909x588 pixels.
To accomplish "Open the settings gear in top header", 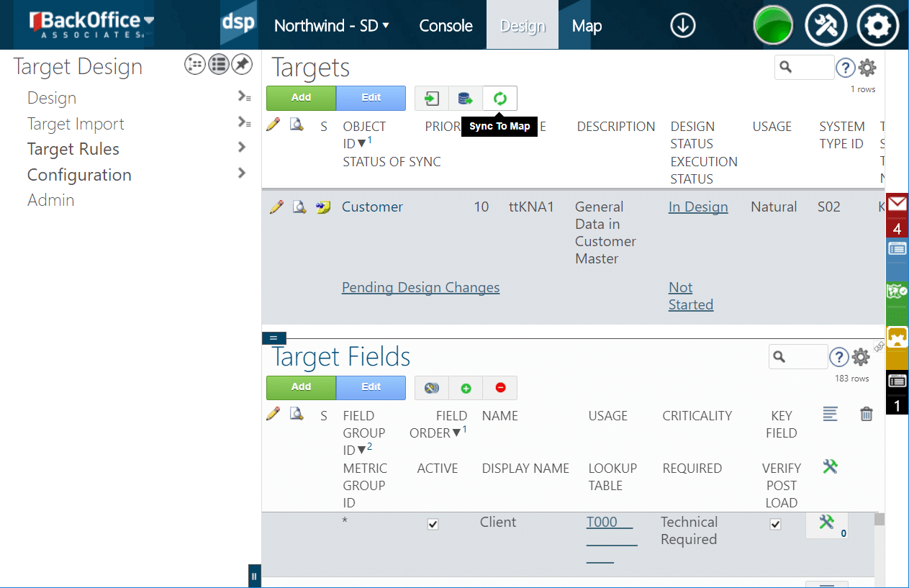I will pos(877,26).
